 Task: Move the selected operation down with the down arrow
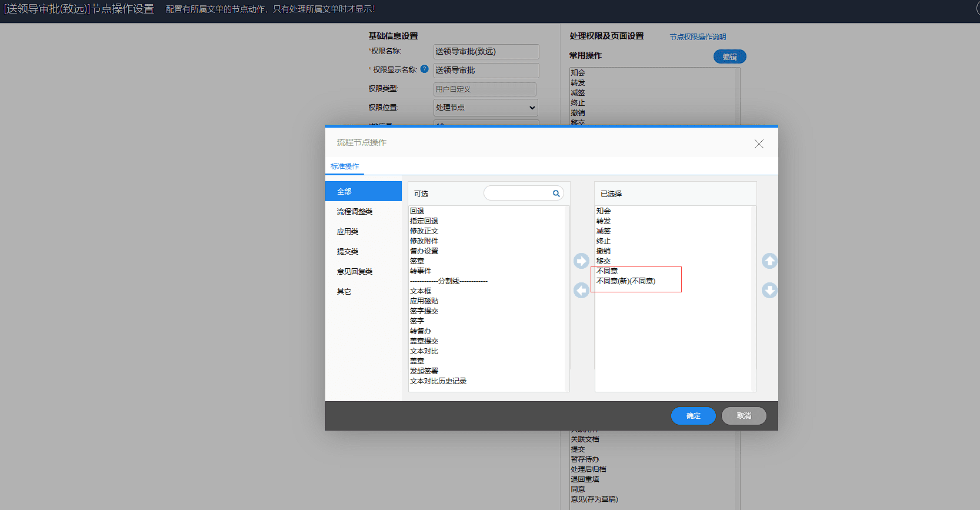(x=769, y=290)
